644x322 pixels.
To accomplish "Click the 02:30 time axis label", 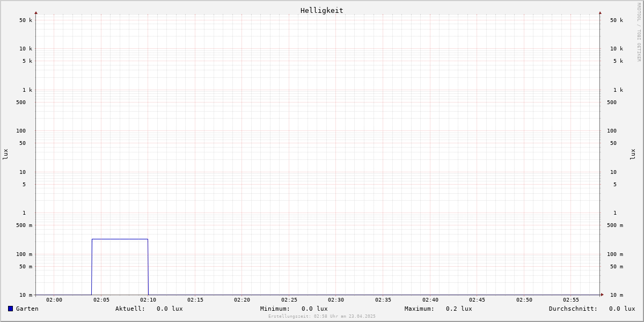I will tap(336, 300).
